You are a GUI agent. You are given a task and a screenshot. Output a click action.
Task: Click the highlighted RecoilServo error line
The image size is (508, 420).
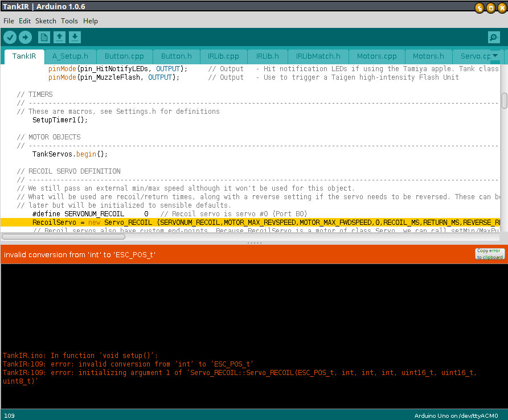click(250, 223)
